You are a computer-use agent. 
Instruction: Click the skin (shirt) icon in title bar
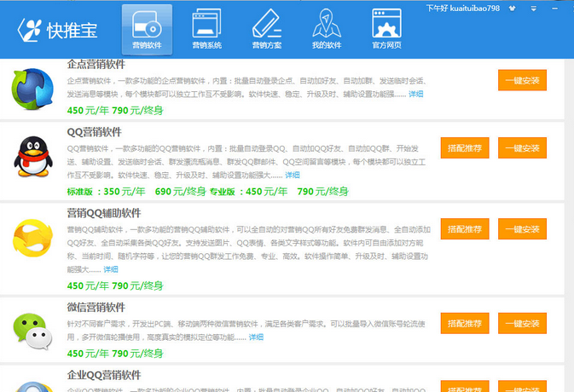point(512,9)
